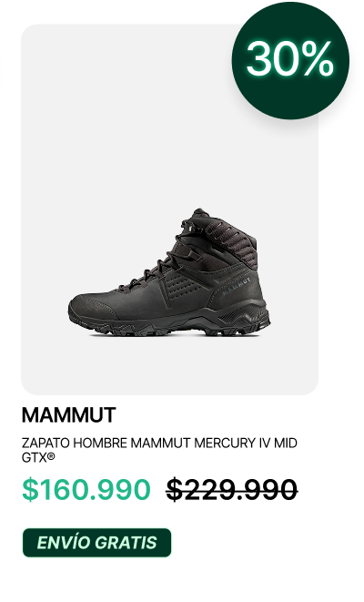Click the crossed-out original price $229.990
This screenshot has width=364, height=602.
(232, 489)
